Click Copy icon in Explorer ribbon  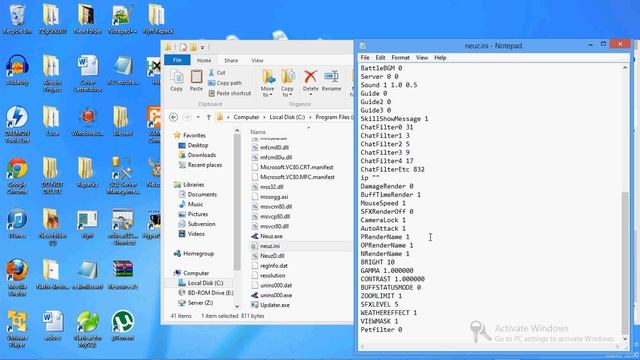point(176,80)
